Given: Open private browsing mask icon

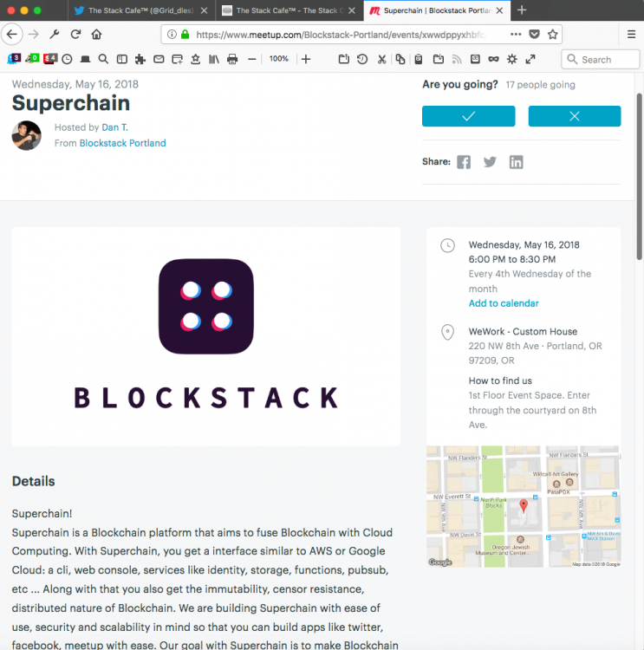Looking at the screenshot, I should click(x=493, y=59).
